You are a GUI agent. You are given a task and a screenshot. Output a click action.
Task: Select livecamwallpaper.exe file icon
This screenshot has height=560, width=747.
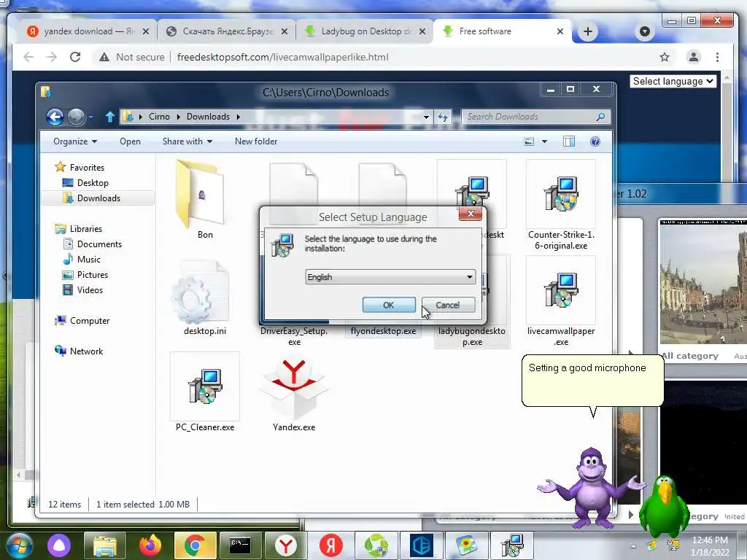point(561,290)
